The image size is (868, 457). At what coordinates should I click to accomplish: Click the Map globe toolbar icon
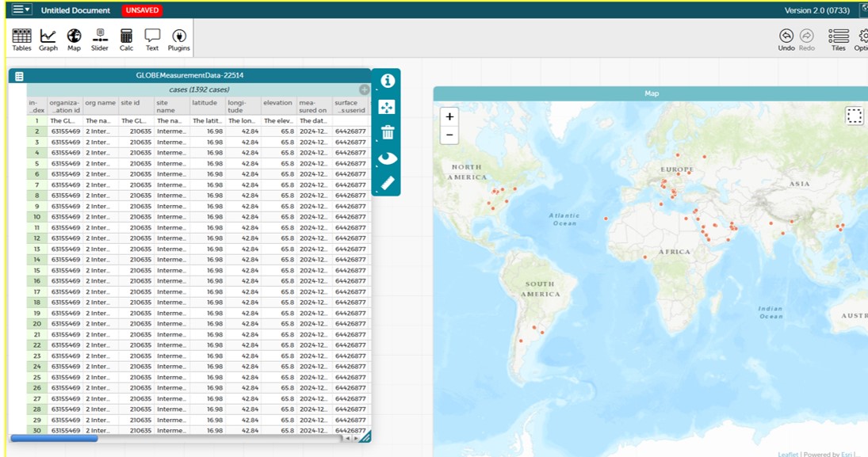point(74,40)
